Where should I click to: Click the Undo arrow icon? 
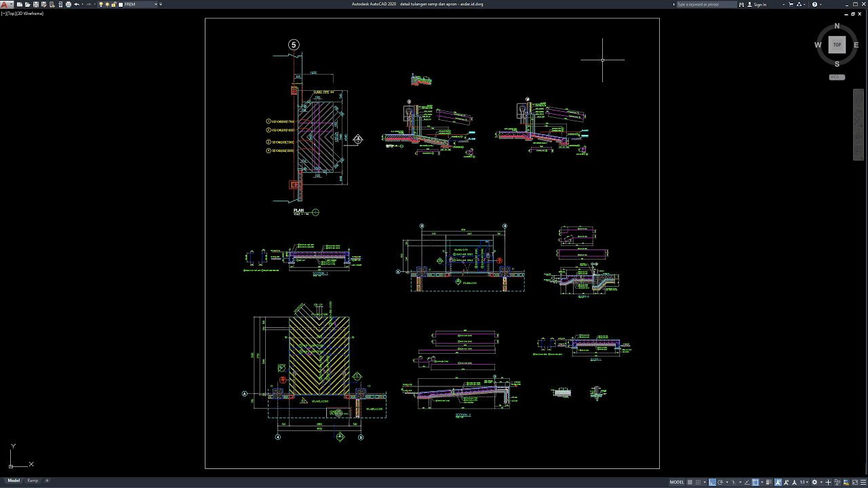(76, 4)
